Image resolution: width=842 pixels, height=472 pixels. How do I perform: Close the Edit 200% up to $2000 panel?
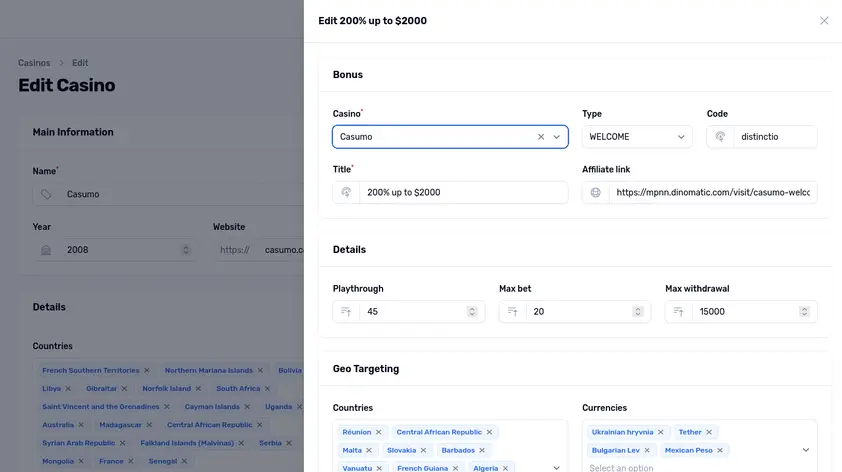pyautogui.click(x=824, y=20)
